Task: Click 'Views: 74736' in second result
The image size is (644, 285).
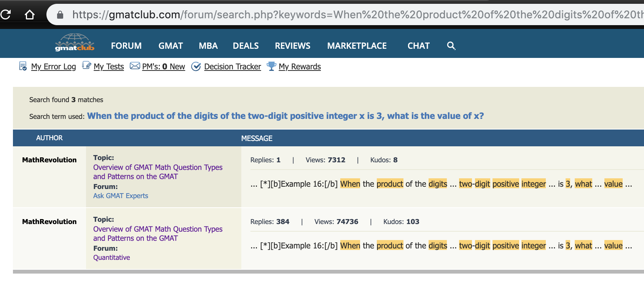Action: pos(336,222)
